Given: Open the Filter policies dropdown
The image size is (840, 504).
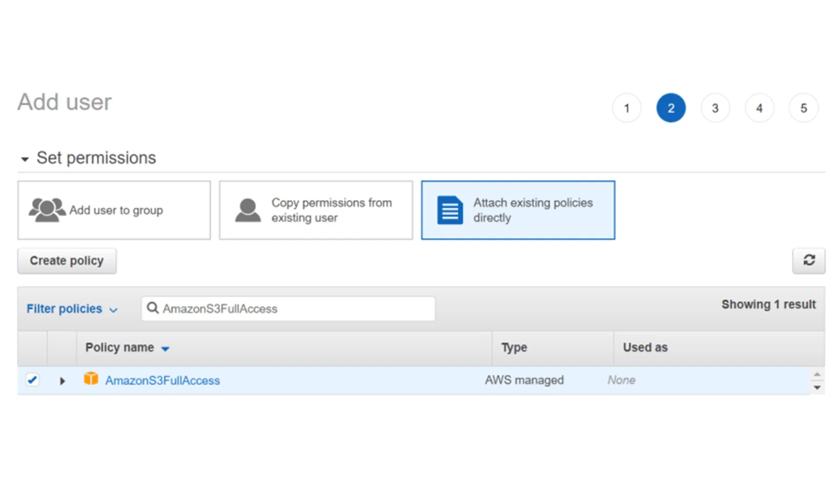Looking at the screenshot, I should pos(72,309).
